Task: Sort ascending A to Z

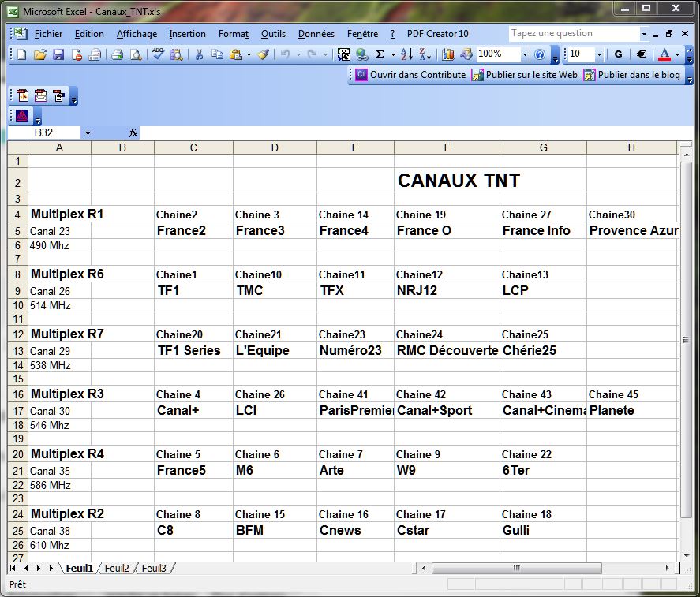Action: [406, 54]
